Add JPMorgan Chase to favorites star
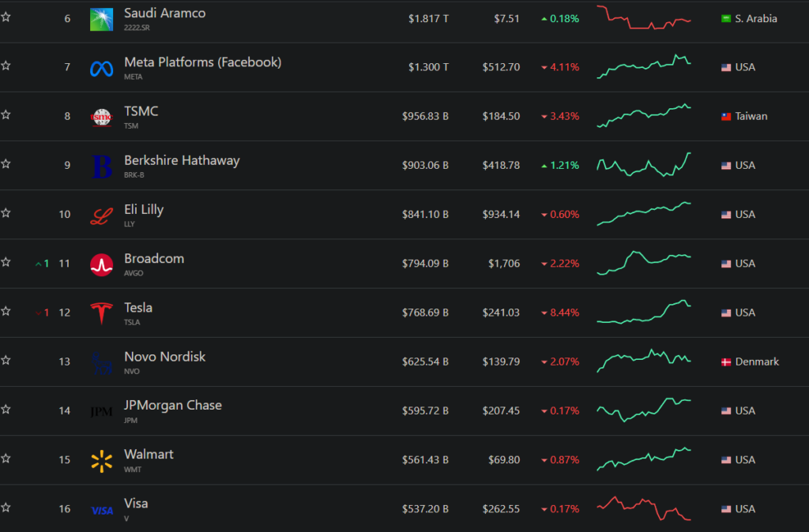 click(x=6, y=410)
